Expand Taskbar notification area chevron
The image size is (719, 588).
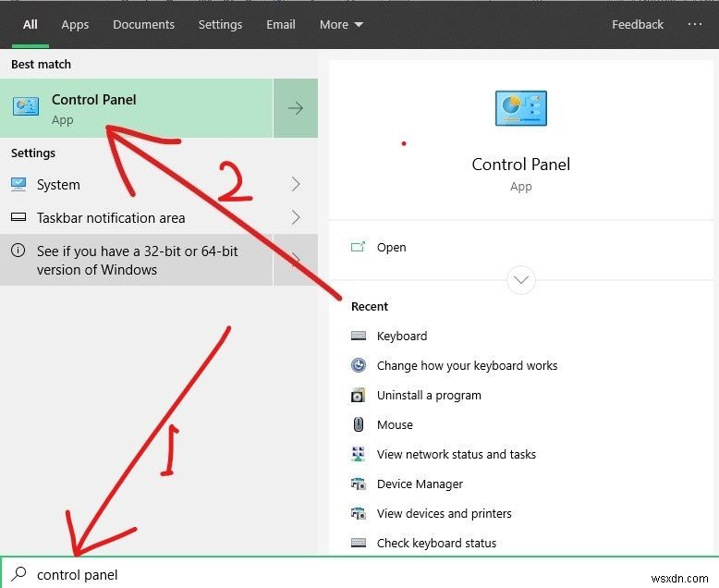pyautogui.click(x=296, y=217)
